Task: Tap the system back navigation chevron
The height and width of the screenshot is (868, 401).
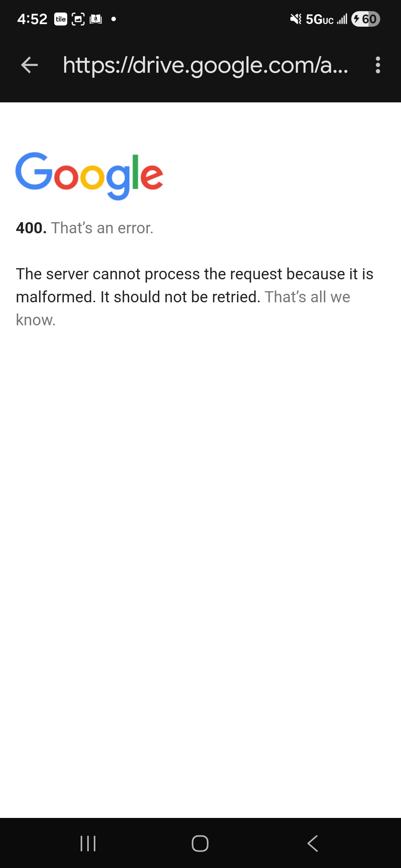Action: [x=313, y=844]
